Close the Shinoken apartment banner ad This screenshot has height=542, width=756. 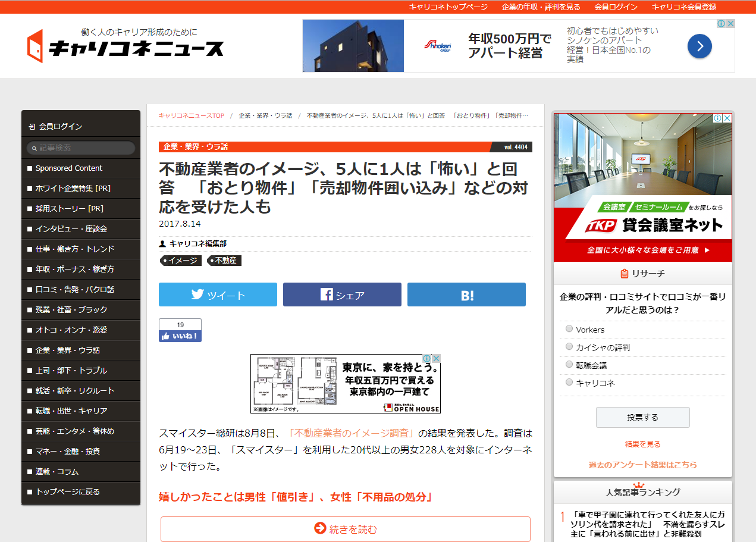[730, 24]
